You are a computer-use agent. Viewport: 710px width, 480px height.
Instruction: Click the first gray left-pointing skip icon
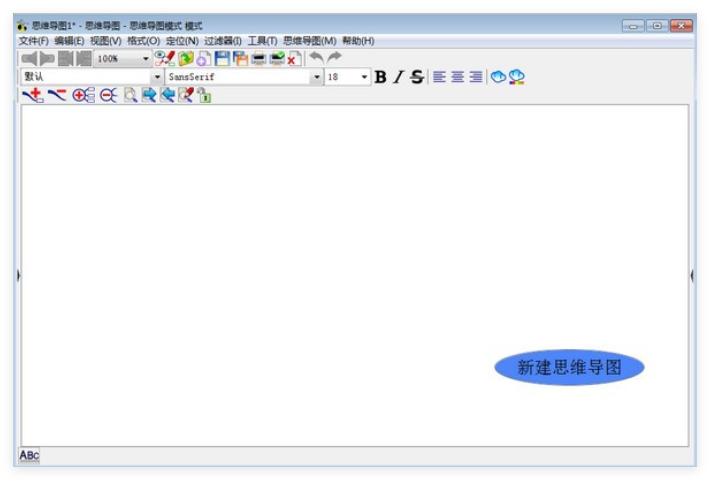pos(66,58)
